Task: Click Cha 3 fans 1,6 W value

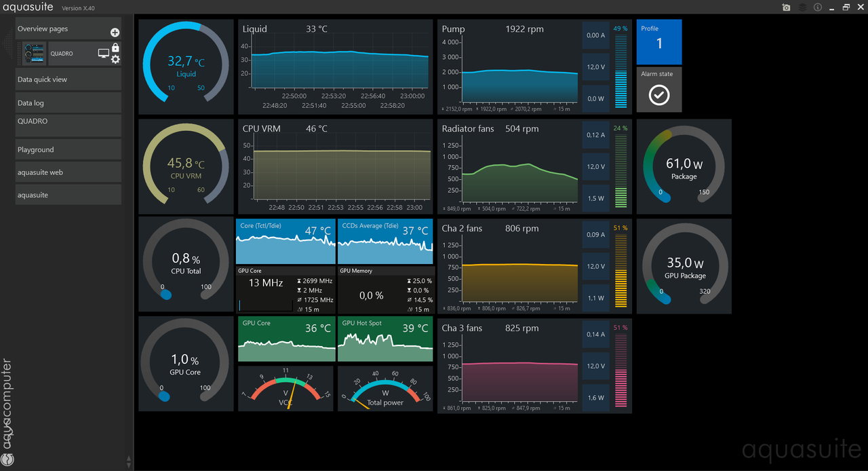Action: 596,398
